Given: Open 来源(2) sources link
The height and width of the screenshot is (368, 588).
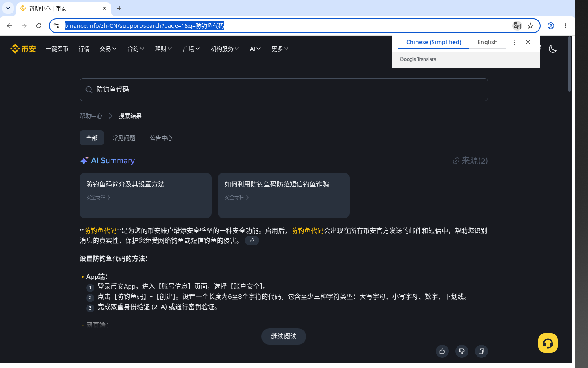Looking at the screenshot, I should 470,161.
